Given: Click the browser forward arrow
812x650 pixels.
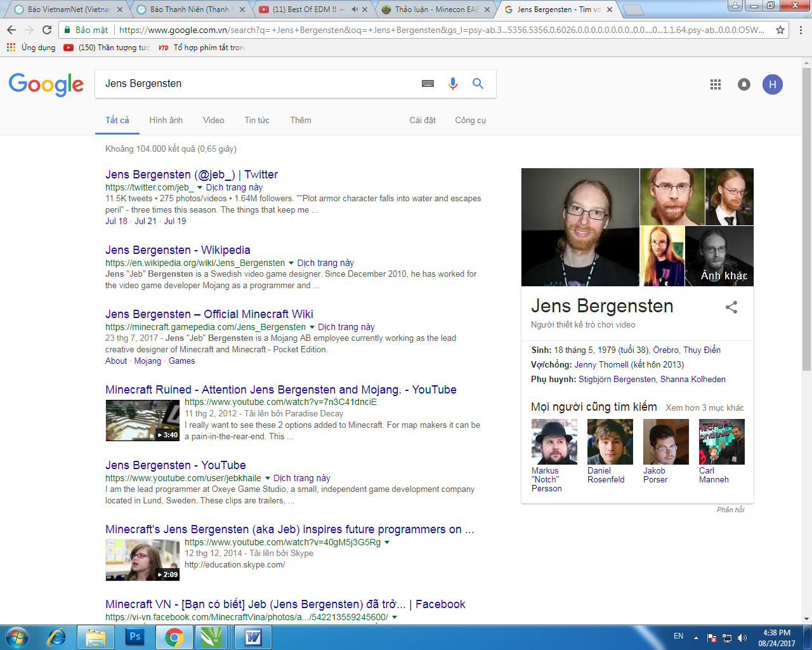Looking at the screenshot, I should tap(29, 30).
